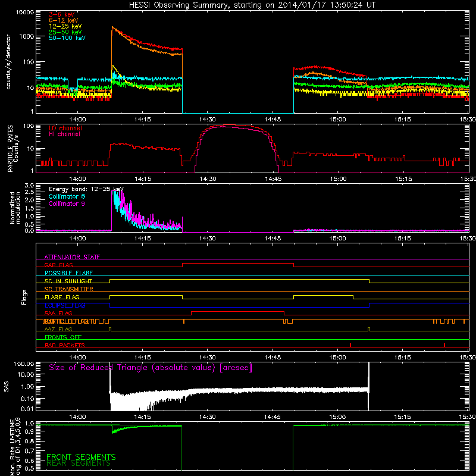
Task: Click the Normalized modulation axis label
Action: point(15,208)
